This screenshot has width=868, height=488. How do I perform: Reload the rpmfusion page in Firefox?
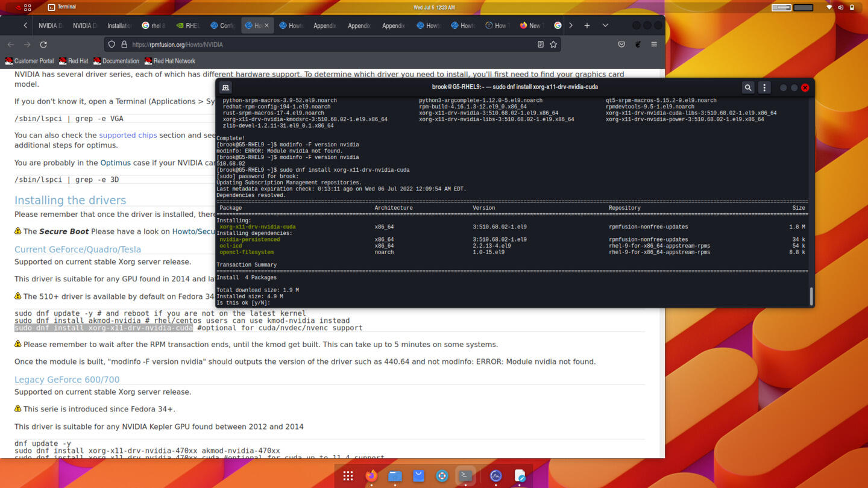click(43, 45)
